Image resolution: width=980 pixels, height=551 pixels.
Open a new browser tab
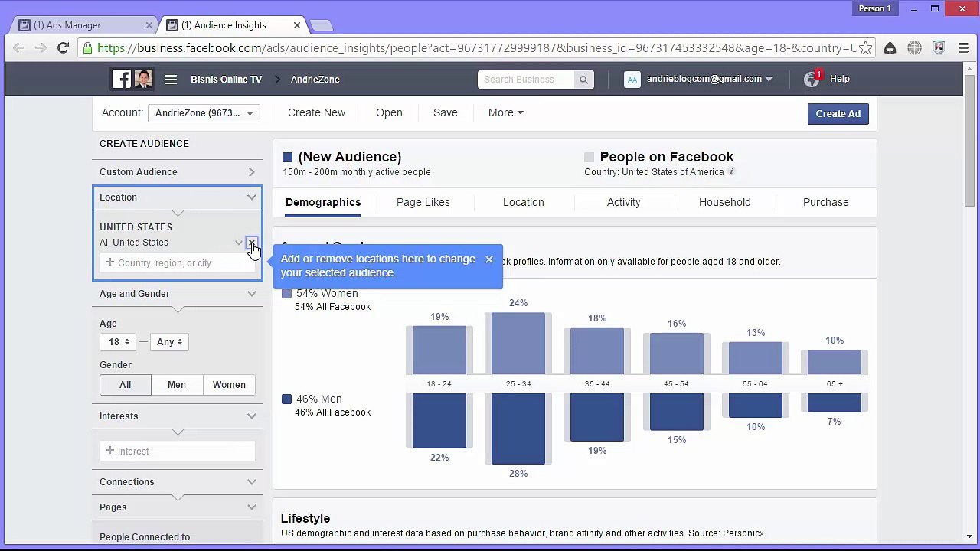pos(322,25)
